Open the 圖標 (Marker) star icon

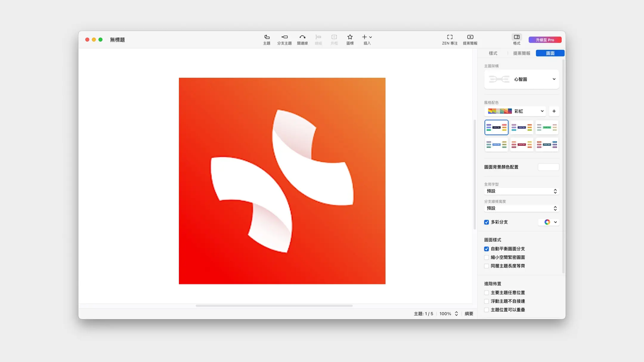tap(350, 40)
